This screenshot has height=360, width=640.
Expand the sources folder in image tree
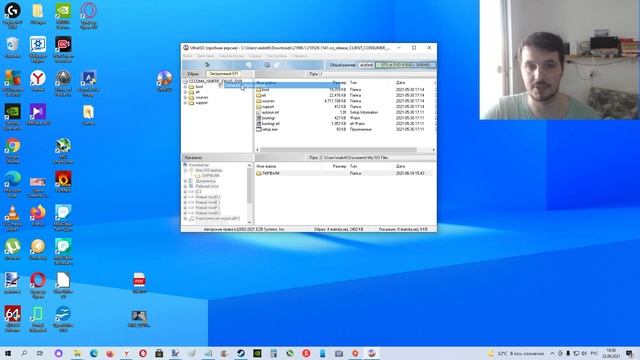[x=185, y=97]
